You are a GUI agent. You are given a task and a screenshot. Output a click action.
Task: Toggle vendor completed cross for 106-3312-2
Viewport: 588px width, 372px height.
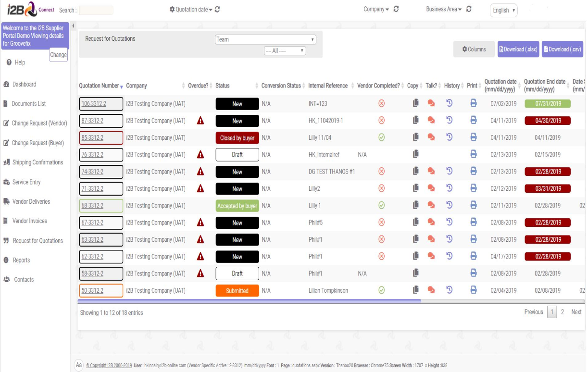pyautogui.click(x=381, y=103)
